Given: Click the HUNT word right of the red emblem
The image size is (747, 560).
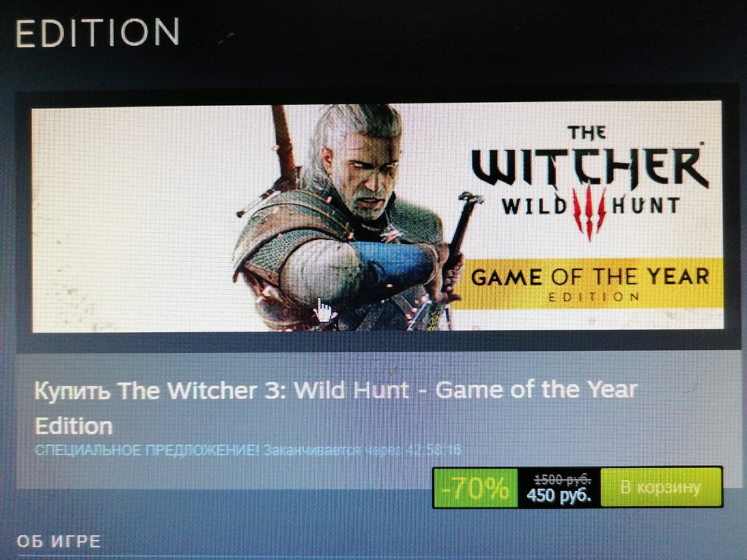Looking at the screenshot, I should coord(646,204).
